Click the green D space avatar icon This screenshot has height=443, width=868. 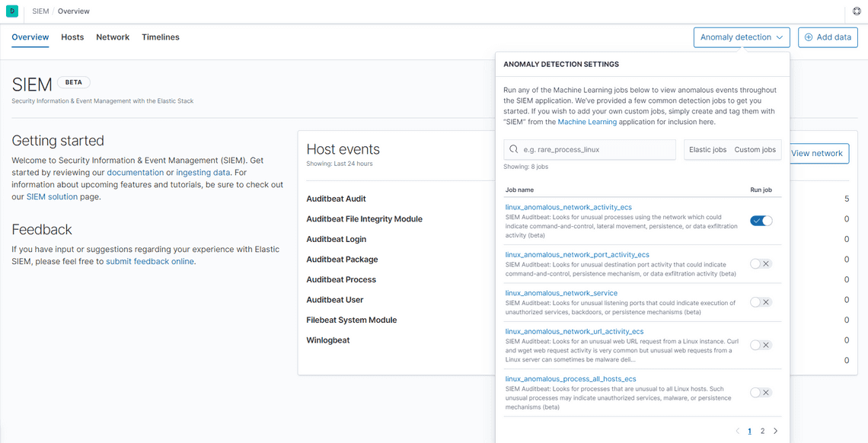click(12, 11)
